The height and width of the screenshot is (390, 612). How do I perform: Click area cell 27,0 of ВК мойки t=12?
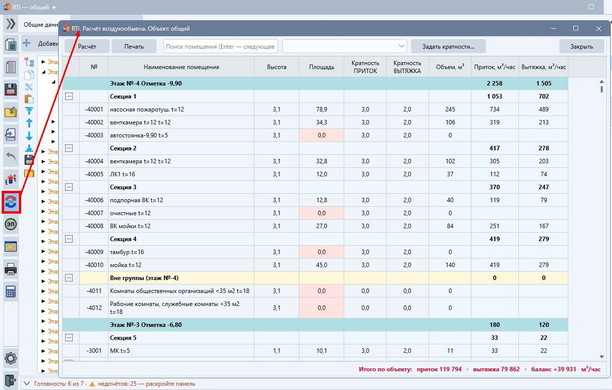(x=321, y=226)
